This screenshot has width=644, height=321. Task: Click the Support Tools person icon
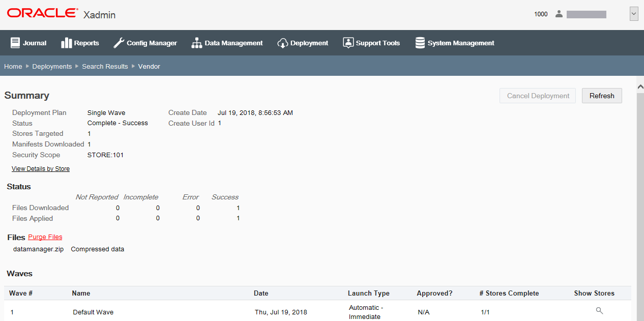(348, 43)
